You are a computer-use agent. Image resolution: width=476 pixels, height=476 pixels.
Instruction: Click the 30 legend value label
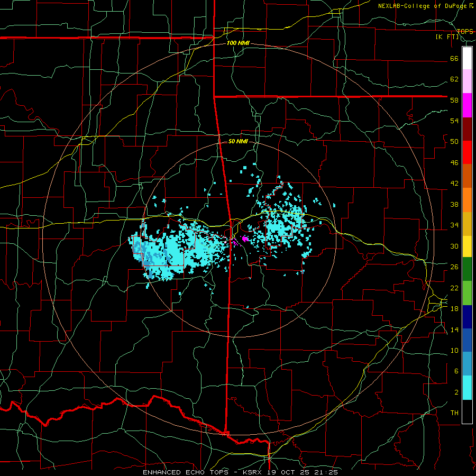454,246
